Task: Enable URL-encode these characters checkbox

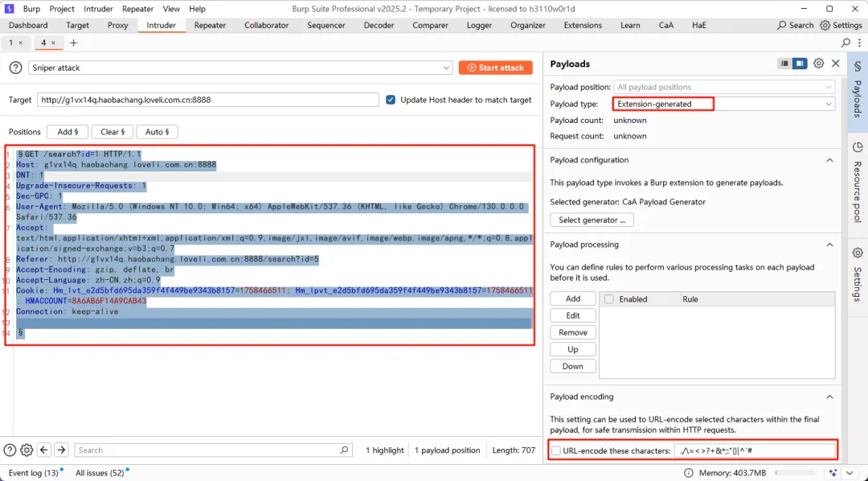Action: point(556,450)
